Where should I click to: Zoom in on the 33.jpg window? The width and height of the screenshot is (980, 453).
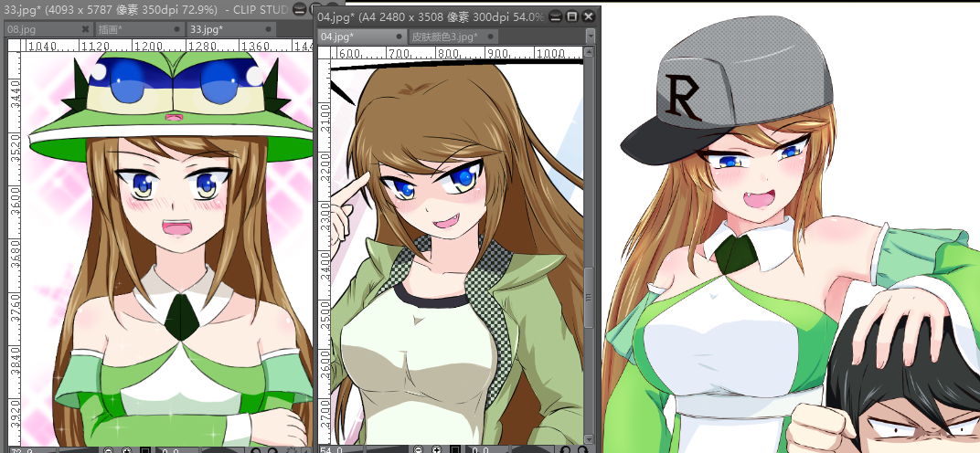[127, 450]
